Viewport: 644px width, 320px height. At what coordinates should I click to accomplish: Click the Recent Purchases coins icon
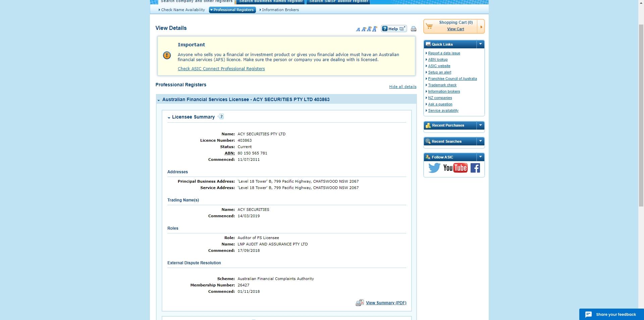(x=428, y=126)
